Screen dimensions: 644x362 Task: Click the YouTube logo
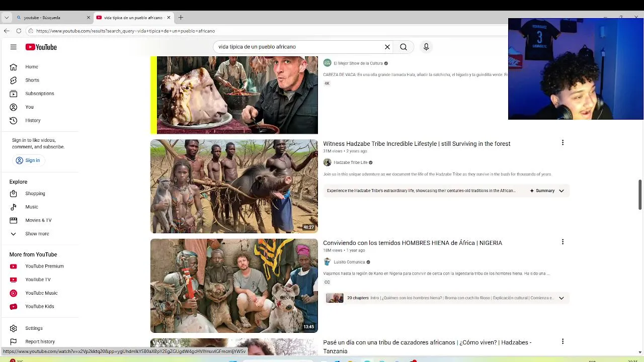(41, 47)
